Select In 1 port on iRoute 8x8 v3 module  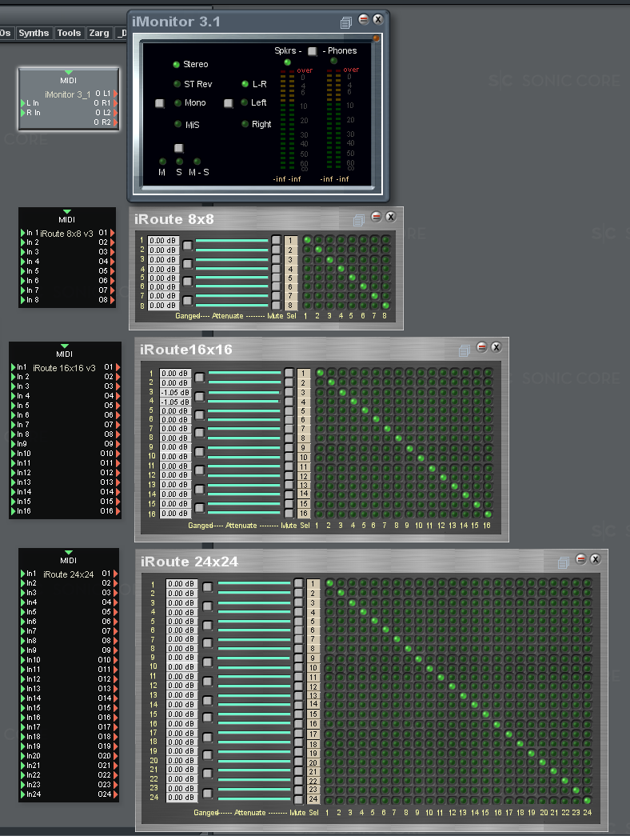pos(23,233)
